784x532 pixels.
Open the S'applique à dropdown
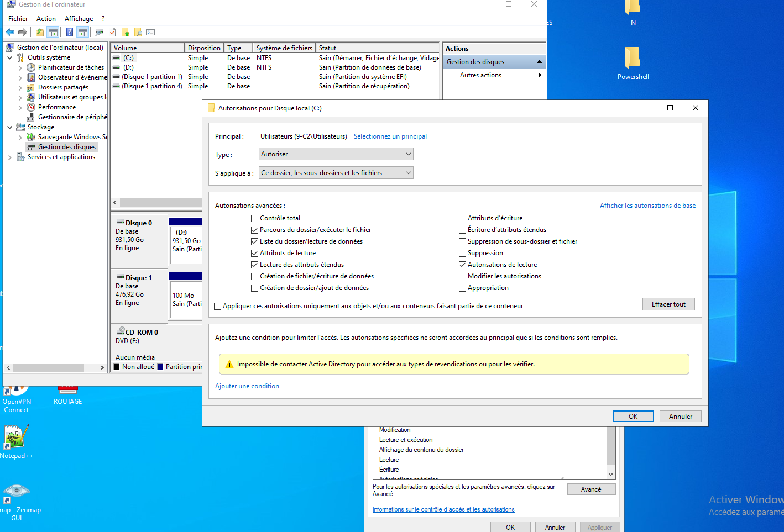336,173
